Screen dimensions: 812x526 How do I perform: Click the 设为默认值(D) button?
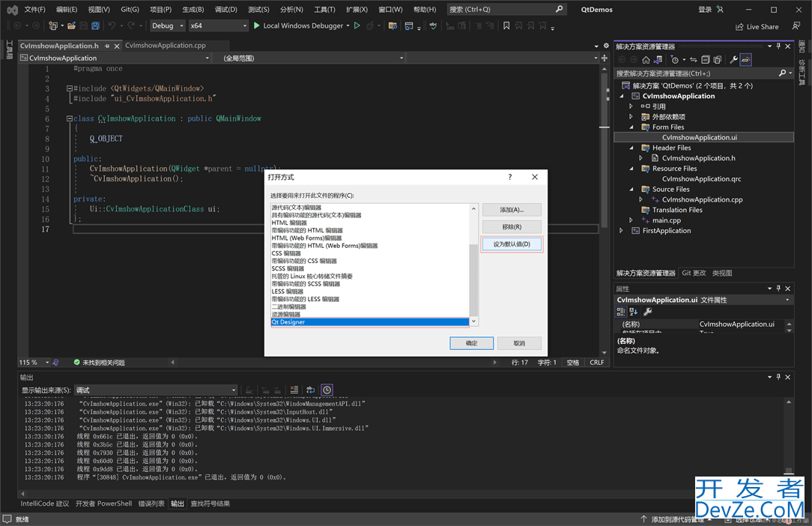[x=512, y=244]
